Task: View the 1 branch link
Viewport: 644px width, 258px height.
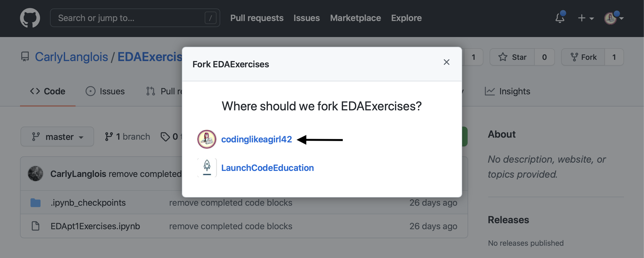Action: (128, 137)
